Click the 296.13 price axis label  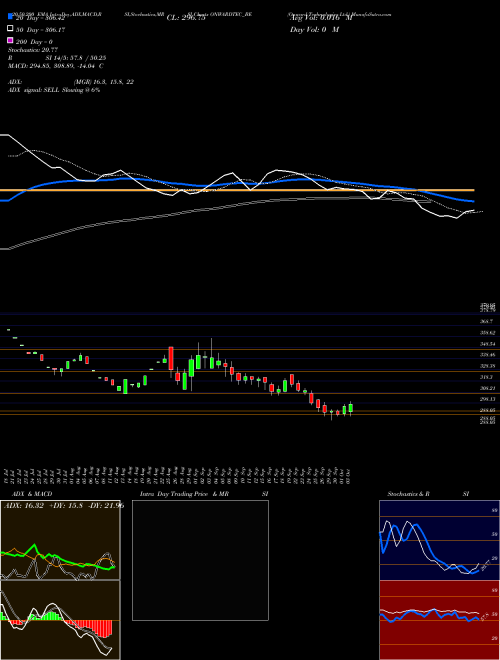pos(487,399)
